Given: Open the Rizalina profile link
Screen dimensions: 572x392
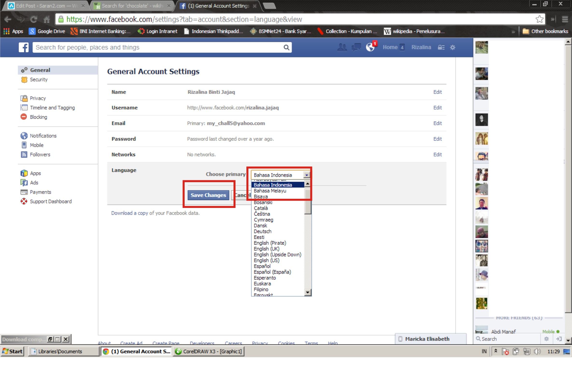Looking at the screenshot, I should click(x=421, y=47).
